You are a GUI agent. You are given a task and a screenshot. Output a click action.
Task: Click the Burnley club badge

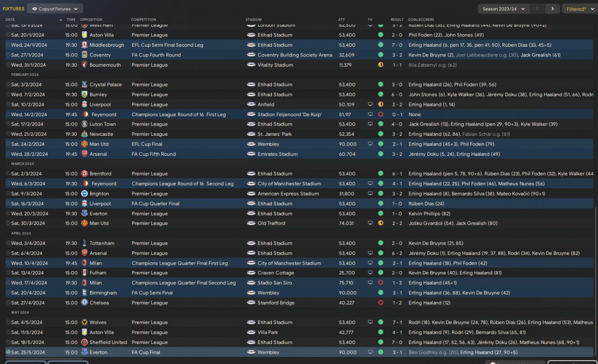85,95
